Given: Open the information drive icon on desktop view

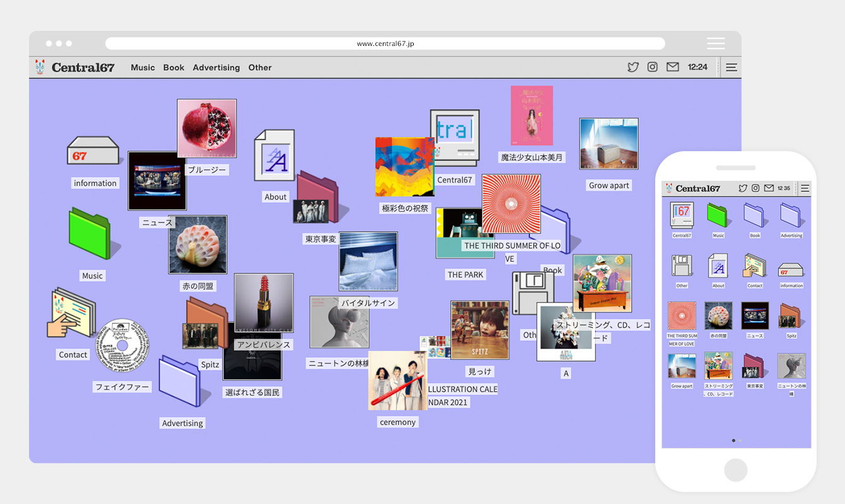Looking at the screenshot, I should click(x=93, y=151).
